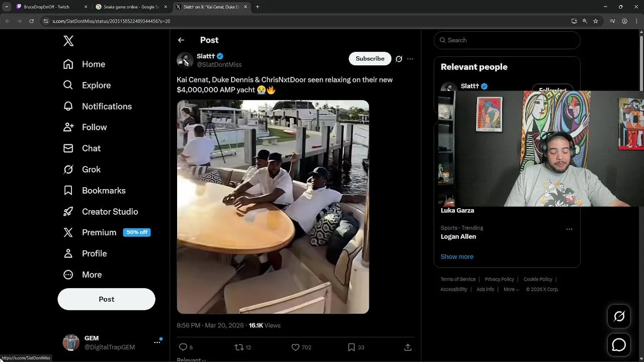Open Luka Garza trending topic
This screenshot has height=362, width=644.
pyautogui.click(x=457, y=211)
